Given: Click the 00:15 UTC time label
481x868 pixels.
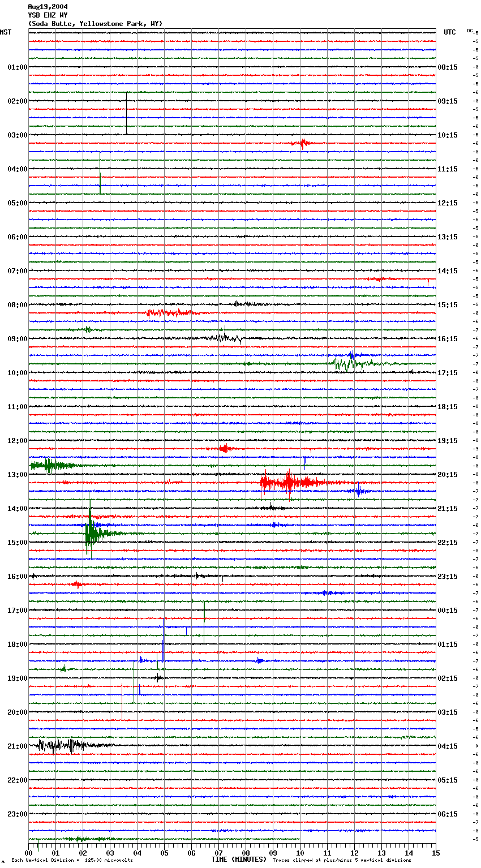Looking at the screenshot, I should 448,611.
